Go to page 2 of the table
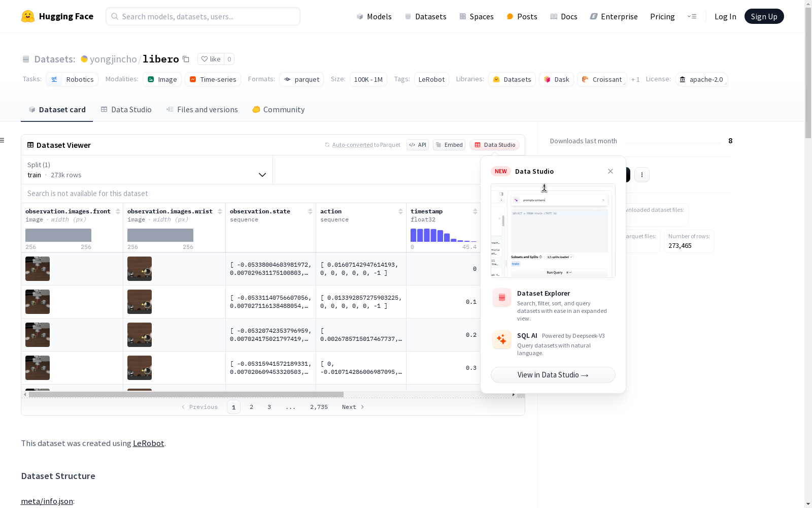This screenshot has height=508, width=812. (251, 407)
